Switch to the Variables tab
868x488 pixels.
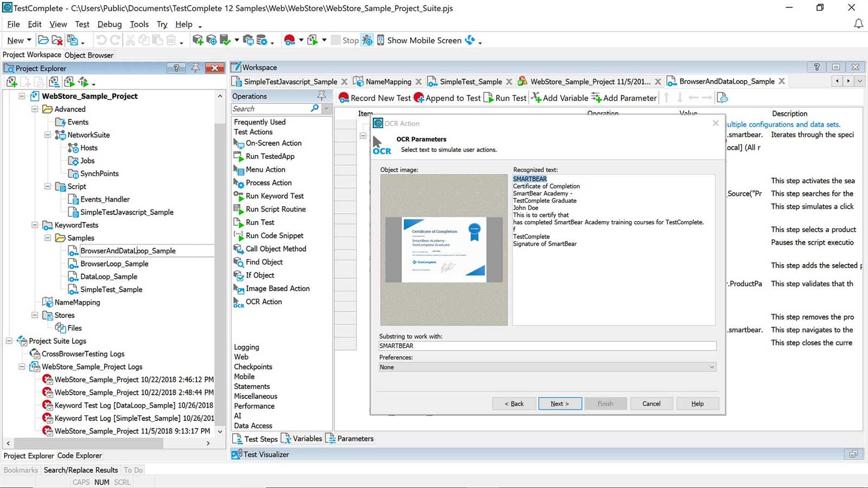coord(307,439)
